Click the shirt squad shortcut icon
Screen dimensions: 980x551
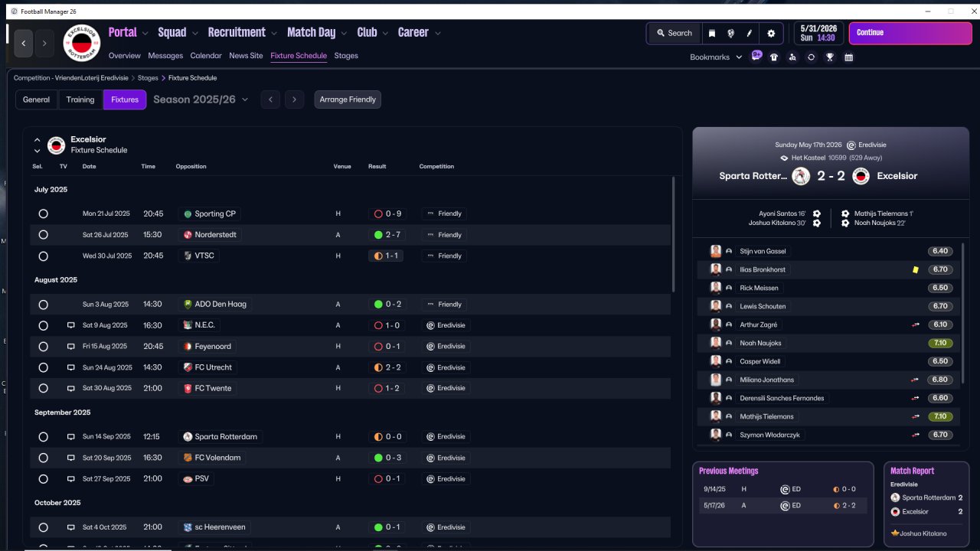(x=774, y=57)
